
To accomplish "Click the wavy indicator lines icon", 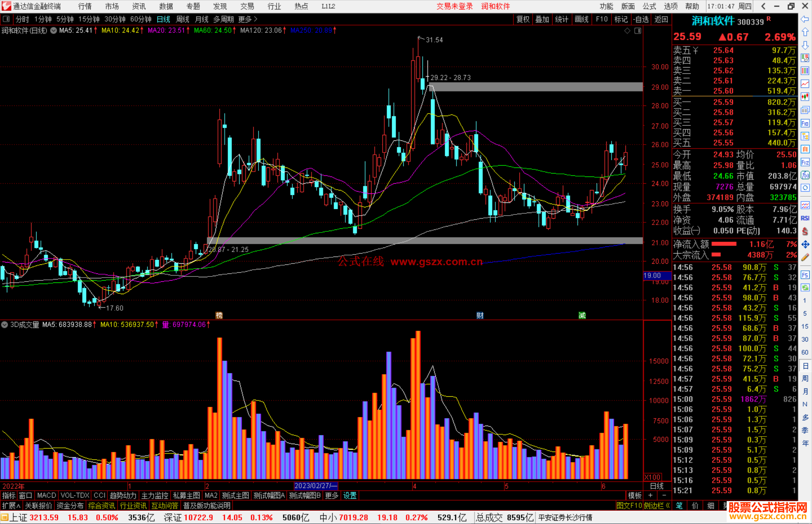I will tap(805, 205).
